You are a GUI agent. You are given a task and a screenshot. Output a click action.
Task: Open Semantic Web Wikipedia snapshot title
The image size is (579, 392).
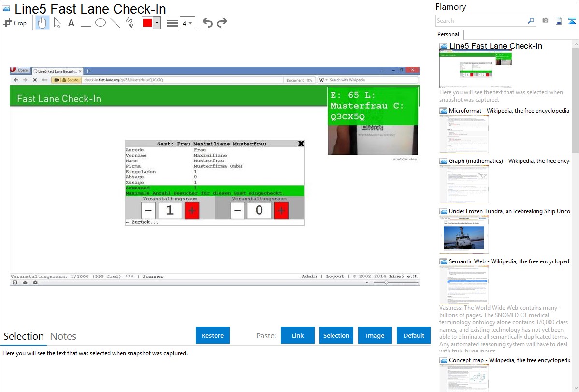pos(509,261)
